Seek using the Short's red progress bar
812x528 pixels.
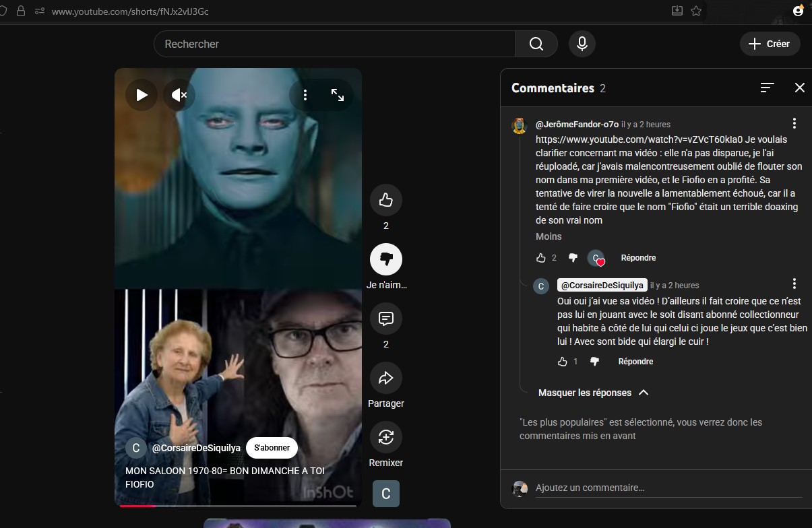pyautogui.click(x=237, y=505)
